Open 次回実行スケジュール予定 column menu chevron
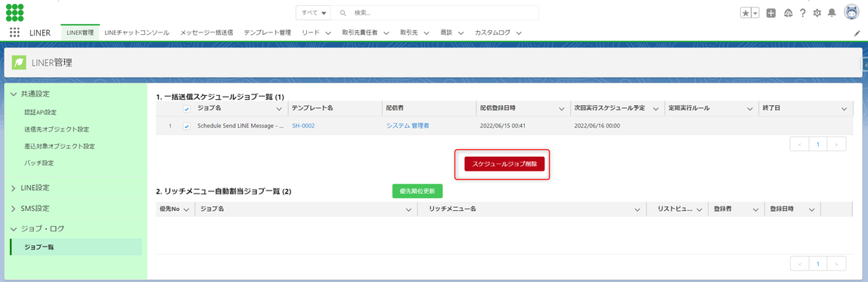Viewport: 868px width, 282px height. pyautogui.click(x=656, y=109)
